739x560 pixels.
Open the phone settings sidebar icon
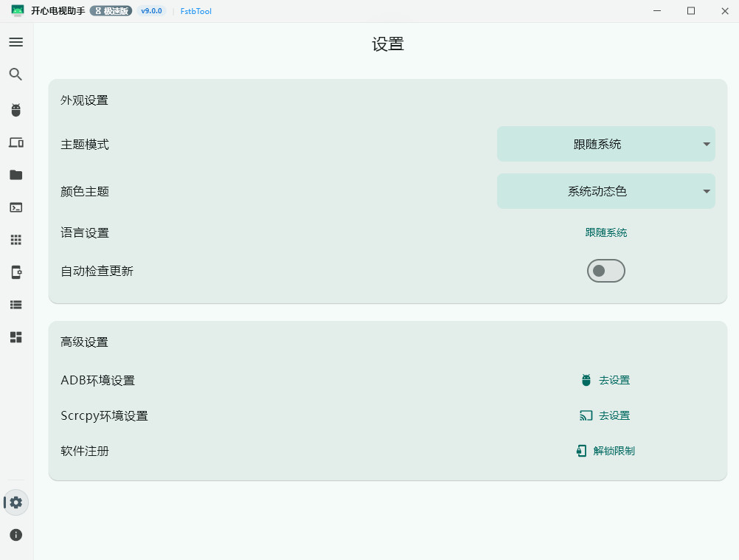16,272
